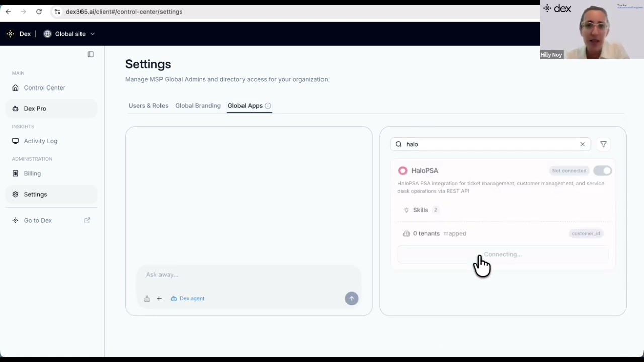Clear the halo search with X
The width and height of the screenshot is (644, 362).
coord(582,144)
